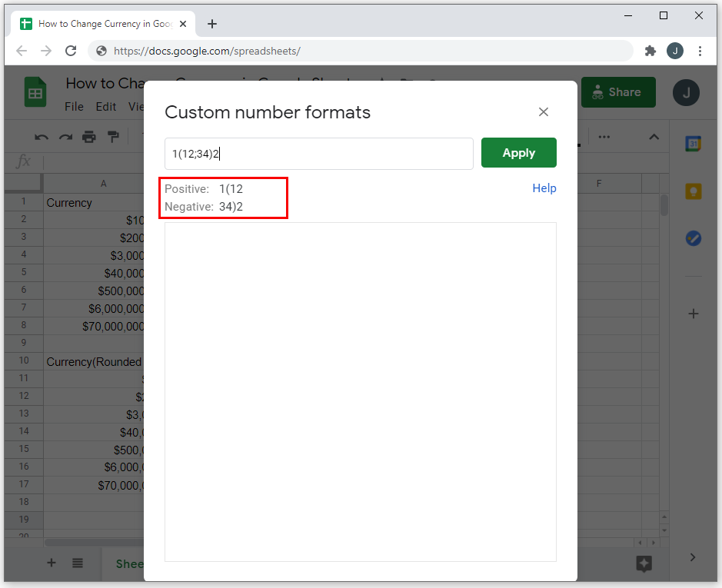The height and width of the screenshot is (588, 722).
Task: Click the Get Add-ons plus in side panel
Action: tap(693, 314)
